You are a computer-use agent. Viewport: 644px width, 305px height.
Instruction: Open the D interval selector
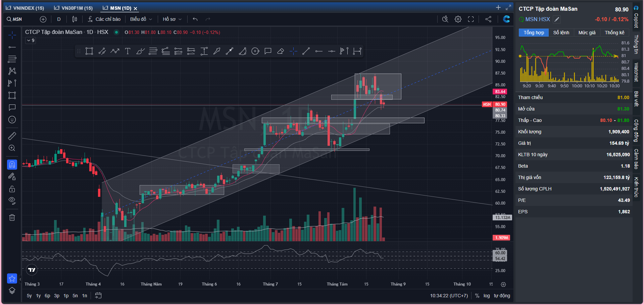point(59,19)
